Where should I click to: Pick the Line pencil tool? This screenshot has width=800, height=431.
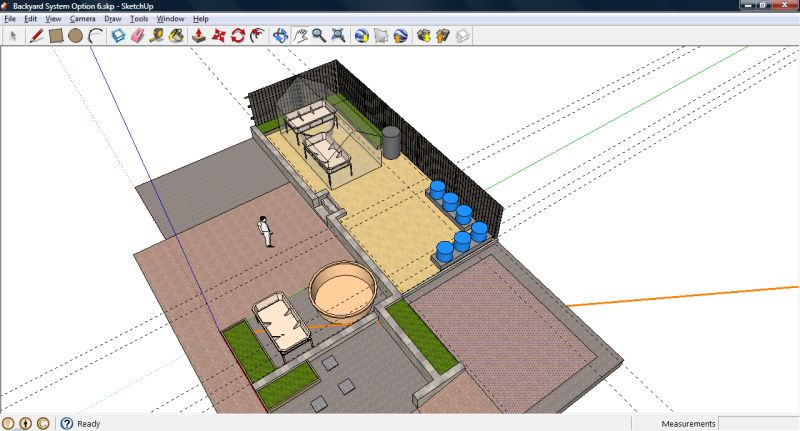coord(36,36)
